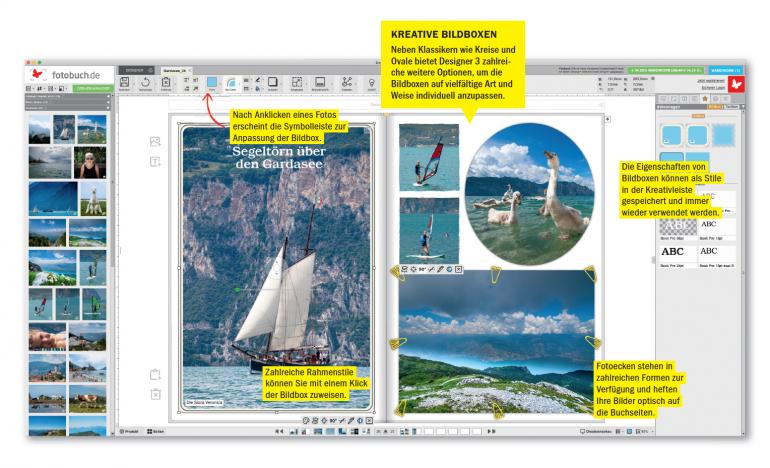The height and width of the screenshot is (468, 770).
Task: Open the rounded corners tool
Action: coord(230,83)
